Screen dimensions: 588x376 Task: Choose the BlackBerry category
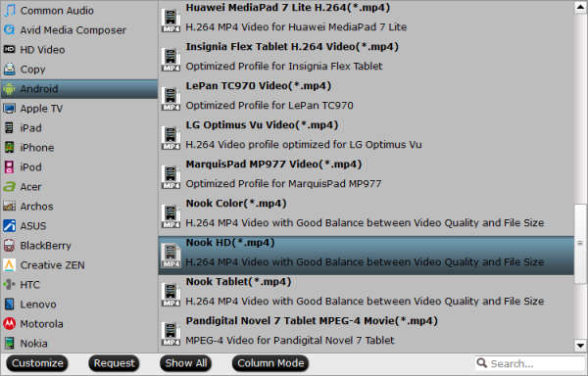click(x=79, y=246)
